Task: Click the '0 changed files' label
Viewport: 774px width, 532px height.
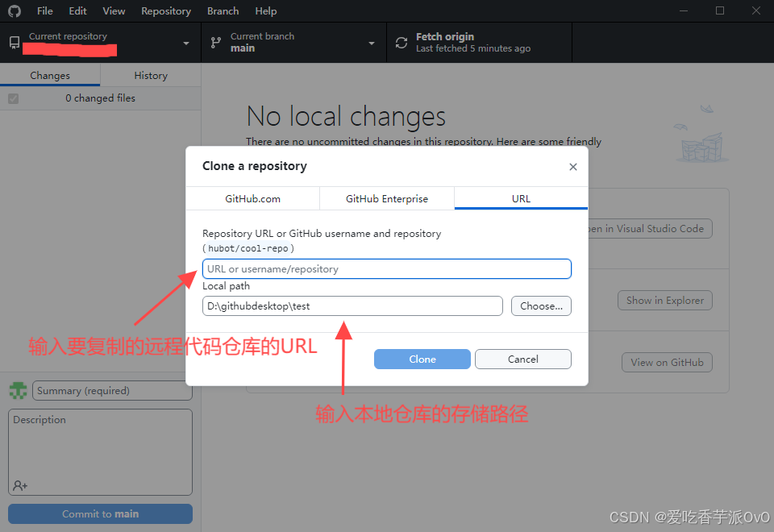Action: (x=100, y=98)
